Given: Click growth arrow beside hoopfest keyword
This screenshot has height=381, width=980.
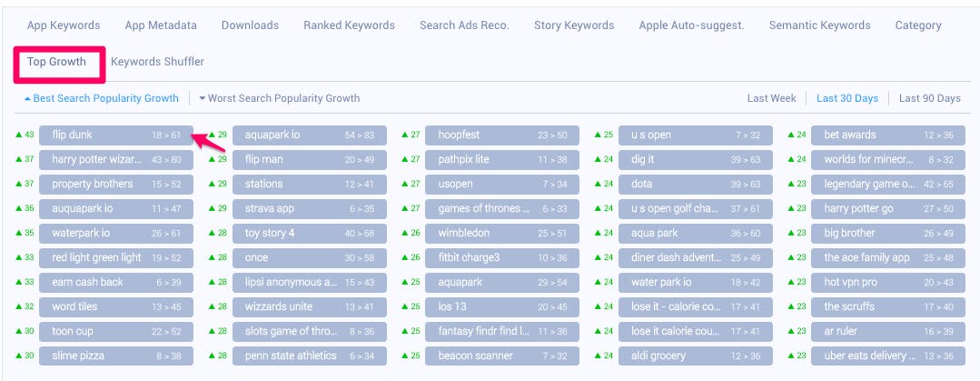Looking at the screenshot, I should tap(405, 135).
